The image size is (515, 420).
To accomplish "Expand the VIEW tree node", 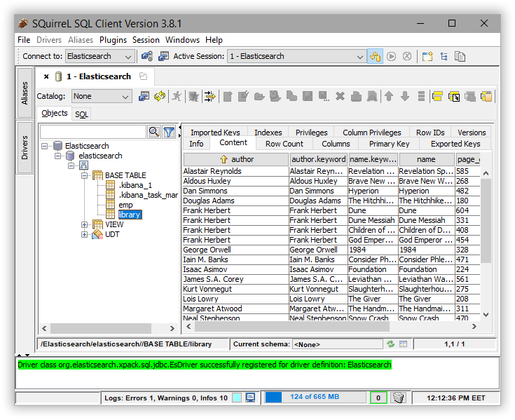I will (x=85, y=224).
